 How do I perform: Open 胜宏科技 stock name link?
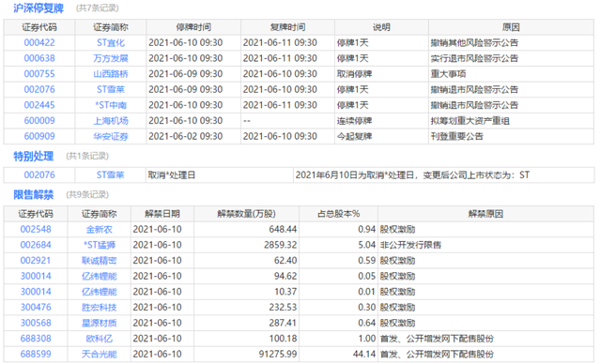[x=100, y=307]
